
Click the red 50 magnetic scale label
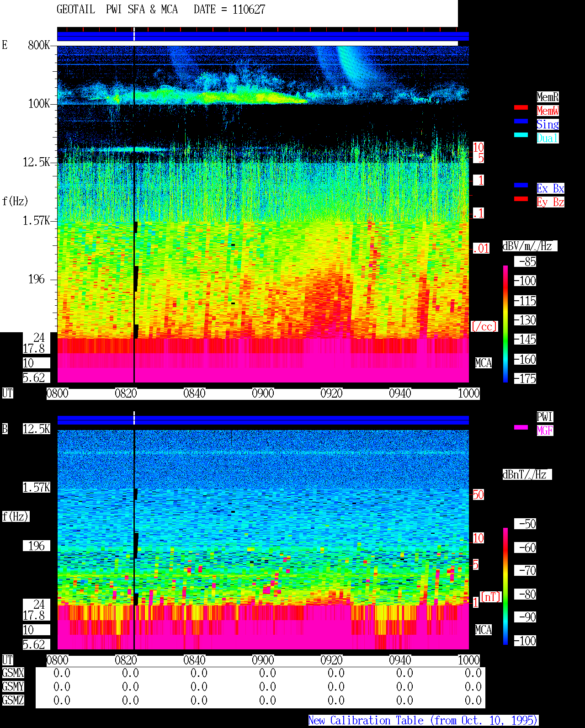478,494
